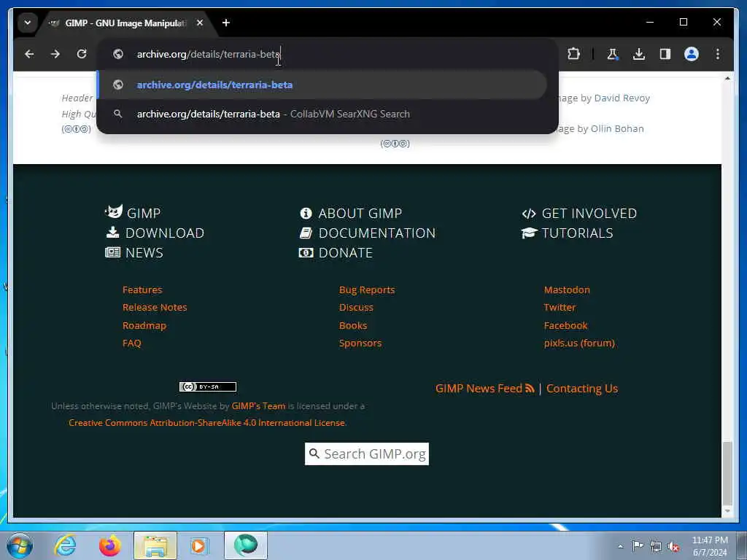The width and height of the screenshot is (747, 560).
Task: Choose the CollabVM SearXNG Search suggestion
Action: [322, 114]
